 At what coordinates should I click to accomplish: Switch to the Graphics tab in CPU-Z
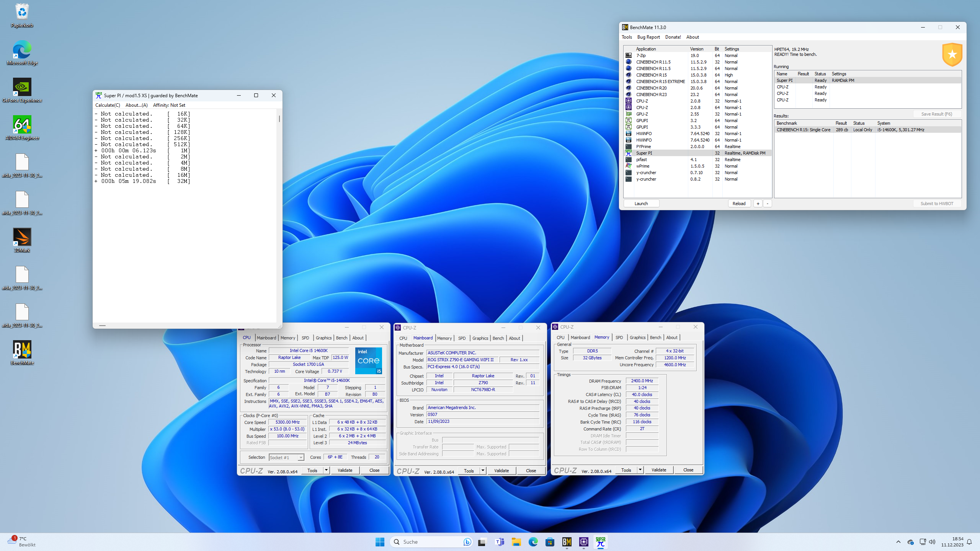click(x=323, y=338)
